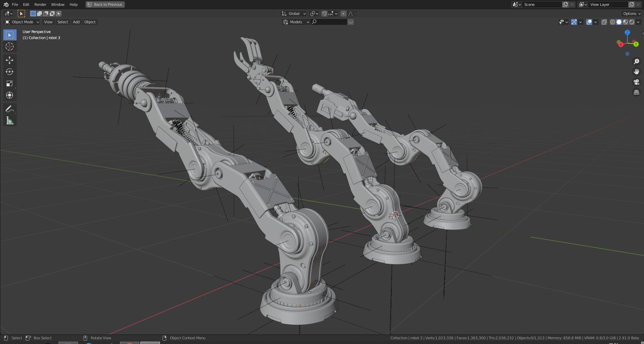Click the search field beside Models
This screenshot has width=644, height=344.
coord(329,22)
